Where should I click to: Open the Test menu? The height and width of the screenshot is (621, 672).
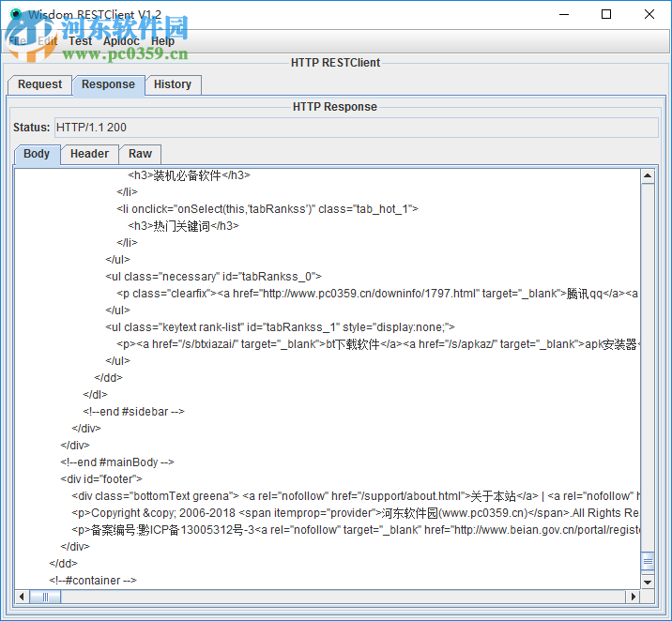[80, 41]
